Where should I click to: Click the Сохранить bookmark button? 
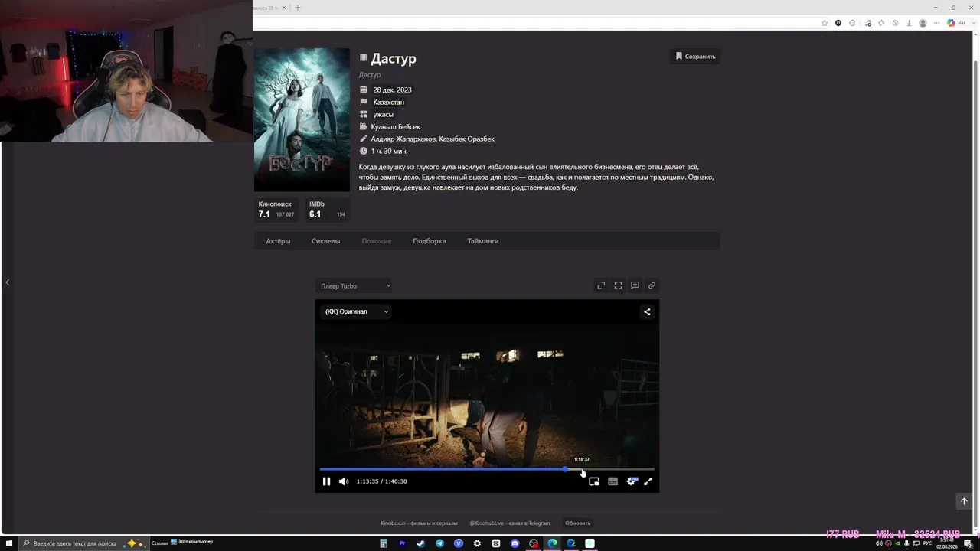pyautogui.click(x=695, y=57)
